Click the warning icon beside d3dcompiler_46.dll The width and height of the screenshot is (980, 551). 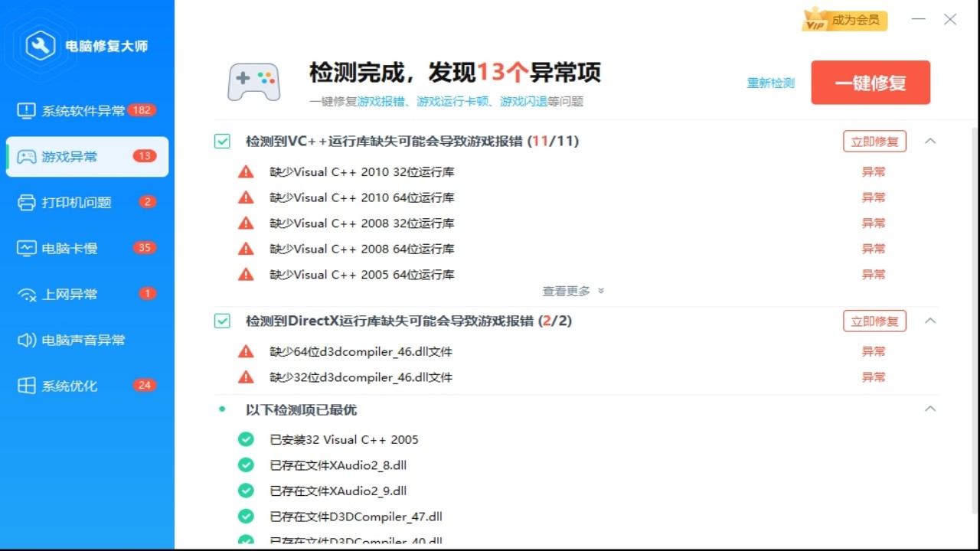246,351
